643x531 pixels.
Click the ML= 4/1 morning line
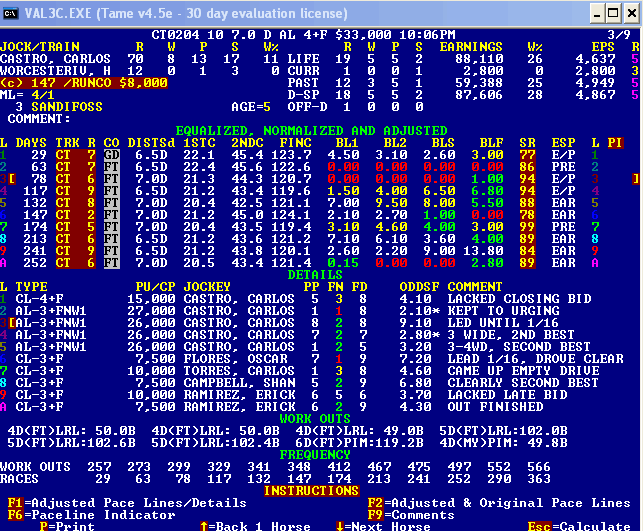click(27, 95)
